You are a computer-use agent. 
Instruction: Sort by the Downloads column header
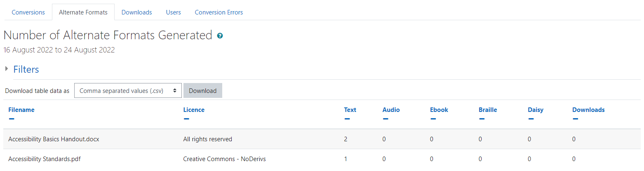coord(588,110)
